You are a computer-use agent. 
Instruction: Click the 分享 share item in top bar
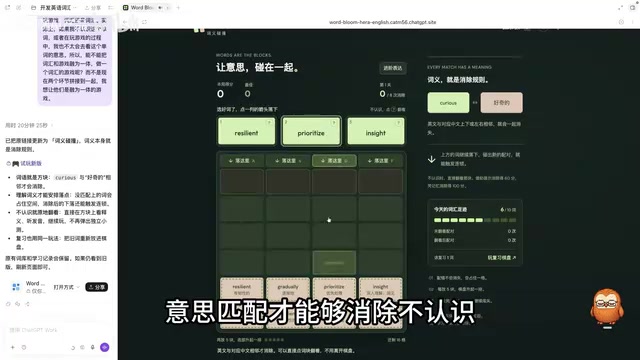(93, 7)
